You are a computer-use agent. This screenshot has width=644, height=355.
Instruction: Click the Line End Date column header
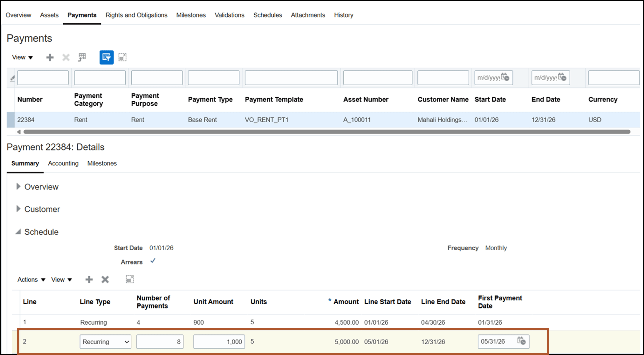point(443,302)
